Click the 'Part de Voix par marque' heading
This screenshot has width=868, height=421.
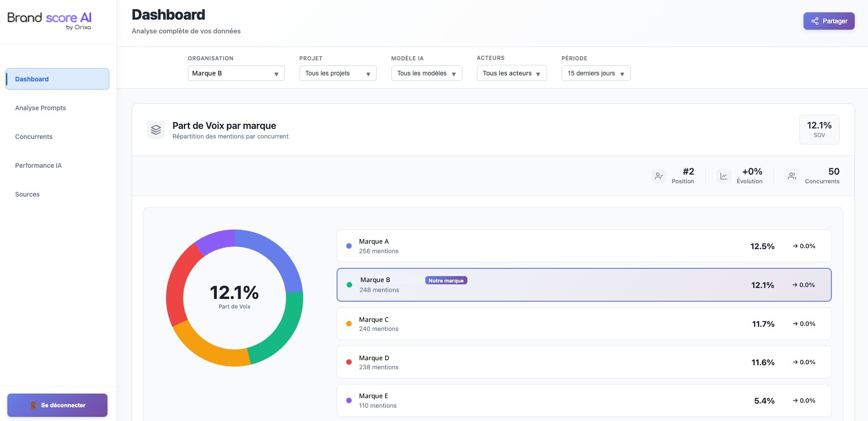[x=224, y=126]
